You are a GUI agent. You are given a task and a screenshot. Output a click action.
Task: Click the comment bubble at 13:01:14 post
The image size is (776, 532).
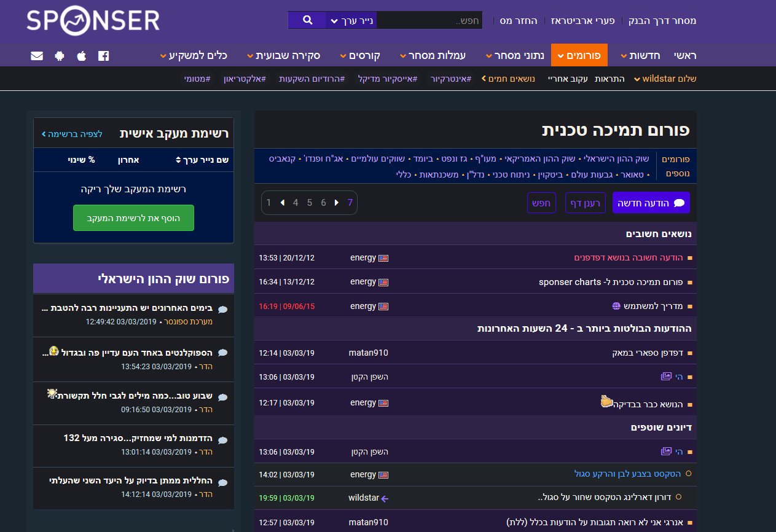pyautogui.click(x=223, y=440)
